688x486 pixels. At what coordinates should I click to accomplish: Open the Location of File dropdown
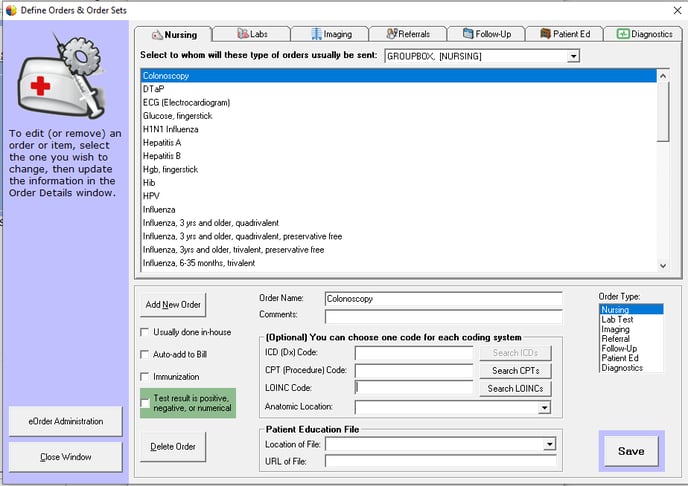[x=549, y=444]
